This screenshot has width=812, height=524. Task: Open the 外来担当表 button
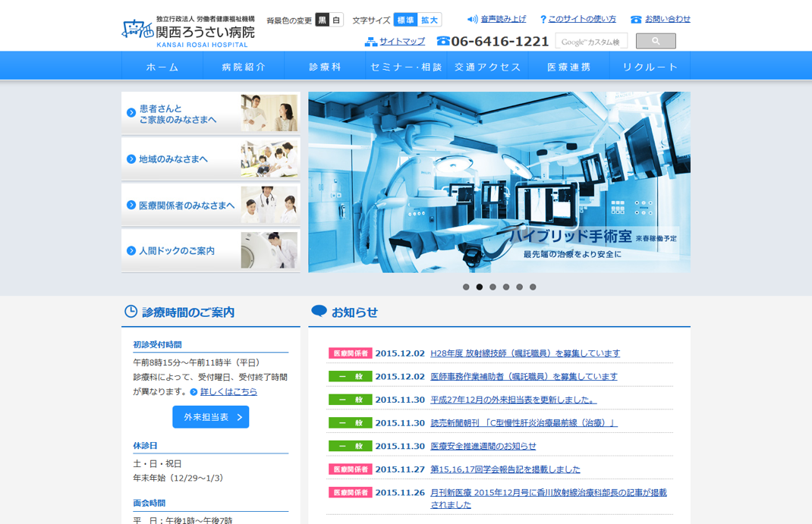click(211, 417)
